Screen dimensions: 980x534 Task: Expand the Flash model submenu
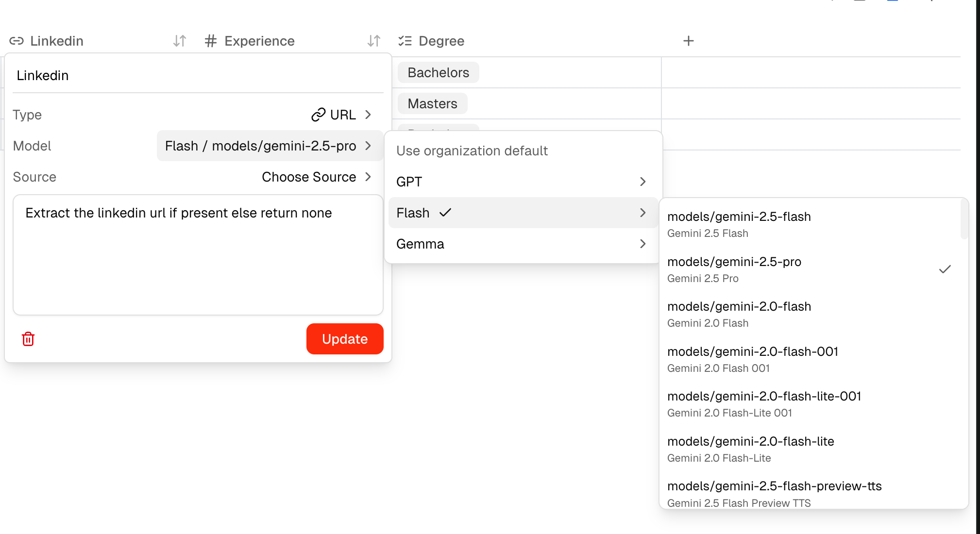523,213
